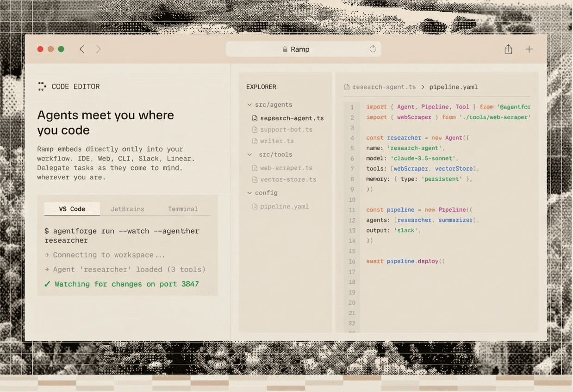The width and height of the screenshot is (573, 392).
Task: Click the browser forward arrow
Action: (98, 49)
